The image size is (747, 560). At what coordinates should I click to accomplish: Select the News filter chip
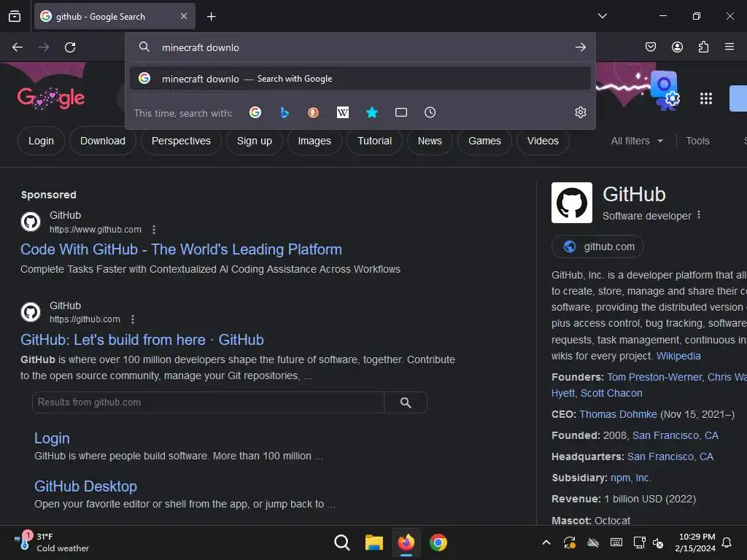[430, 141]
